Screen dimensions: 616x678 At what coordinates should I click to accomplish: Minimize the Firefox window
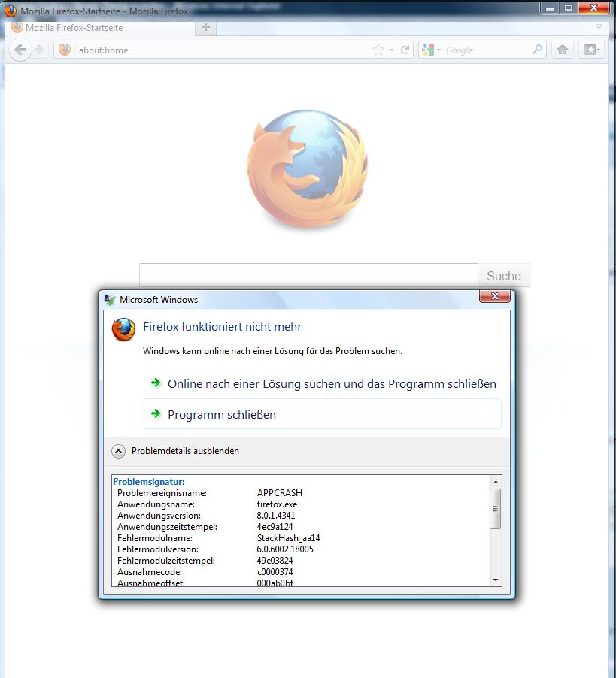(550, 8)
